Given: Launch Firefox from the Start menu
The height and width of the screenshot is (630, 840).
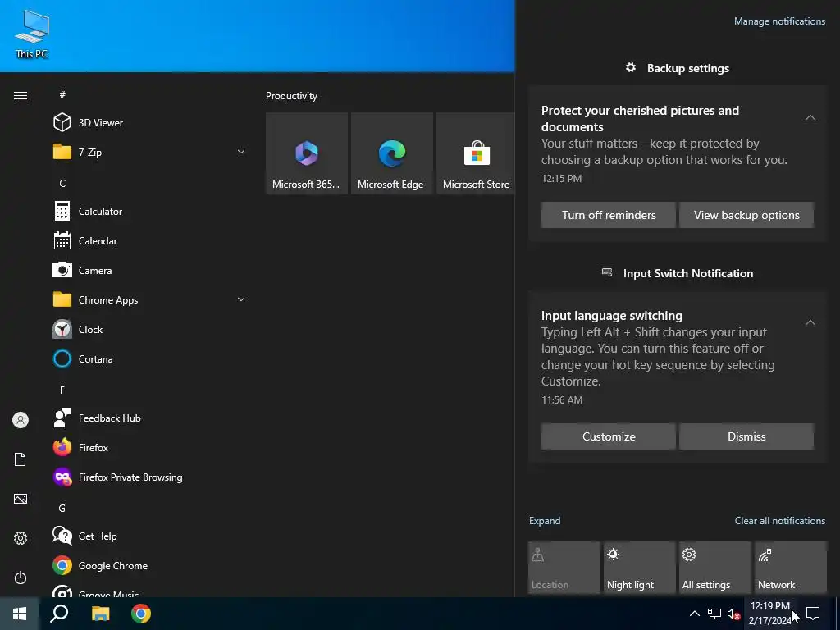Looking at the screenshot, I should (149, 447).
